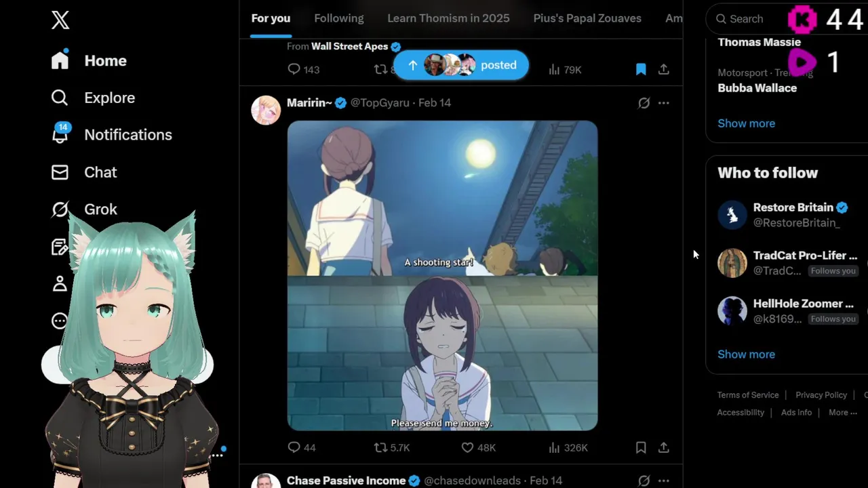The width and height of the screenshot is (868, 488).
Task: Open more options on Chase Passive Income post
Action: tap(664, 481)
